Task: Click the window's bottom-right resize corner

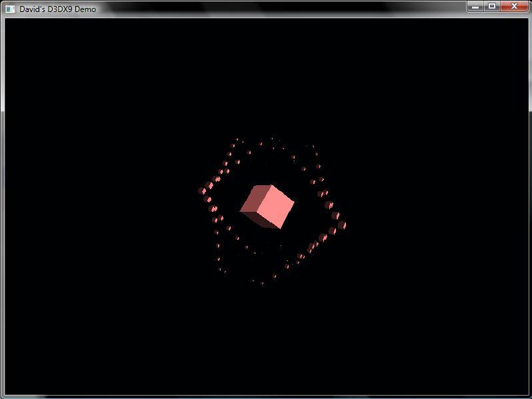Action: pyautogui.click(x=529, y=396)
